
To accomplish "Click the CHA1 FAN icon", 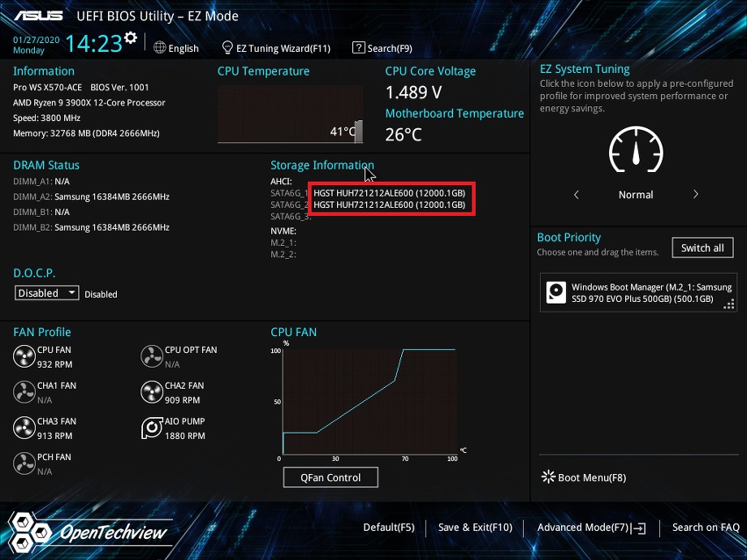I will [24, 392].
